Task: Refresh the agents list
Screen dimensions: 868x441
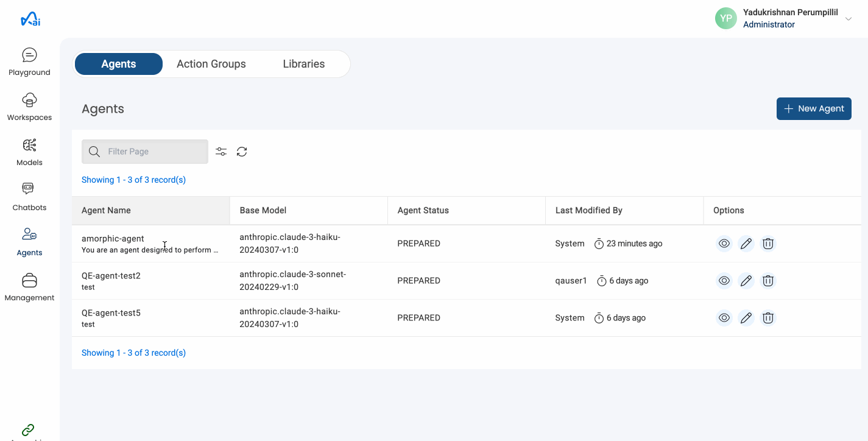Action: coord(242,152)
